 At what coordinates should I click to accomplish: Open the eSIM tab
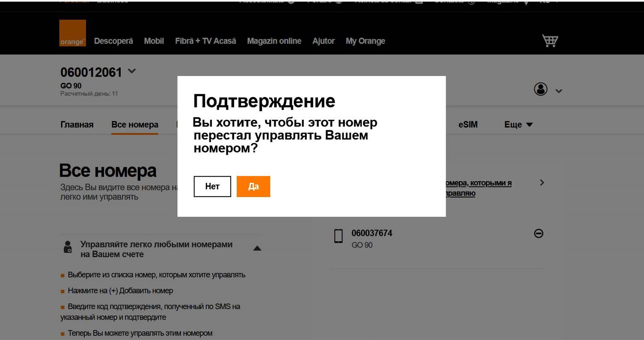(x=468, y=124)
